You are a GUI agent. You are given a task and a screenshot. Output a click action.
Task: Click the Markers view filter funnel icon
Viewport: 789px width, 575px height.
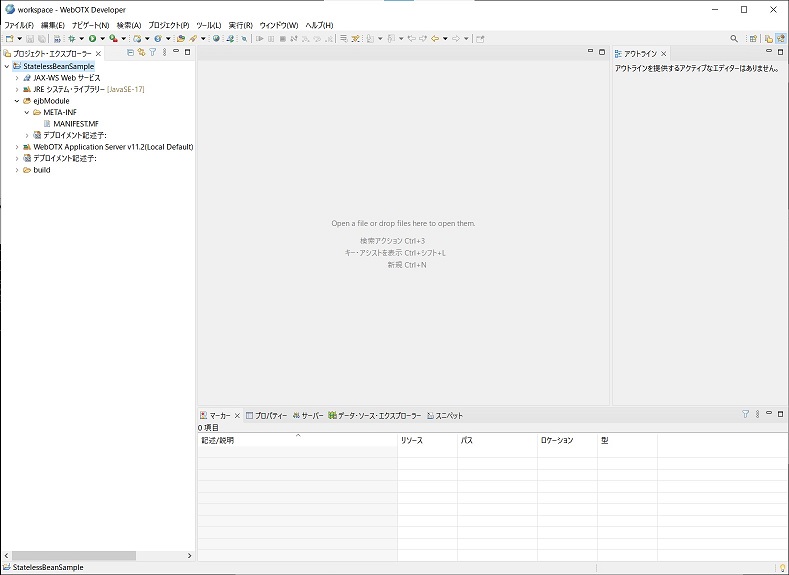(745, 414)
